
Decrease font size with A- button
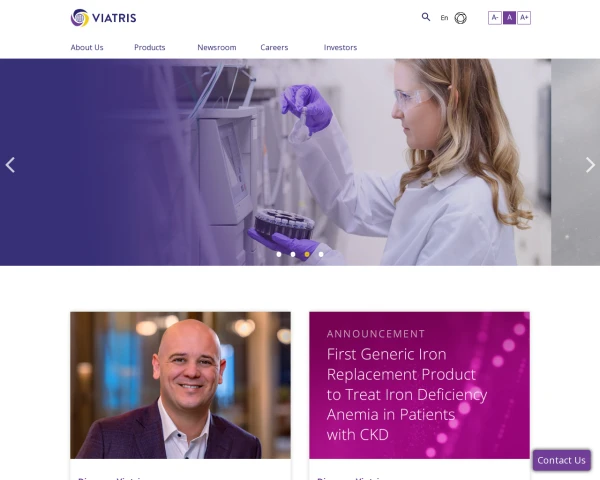pyautogui.click(x=495, y=18)
